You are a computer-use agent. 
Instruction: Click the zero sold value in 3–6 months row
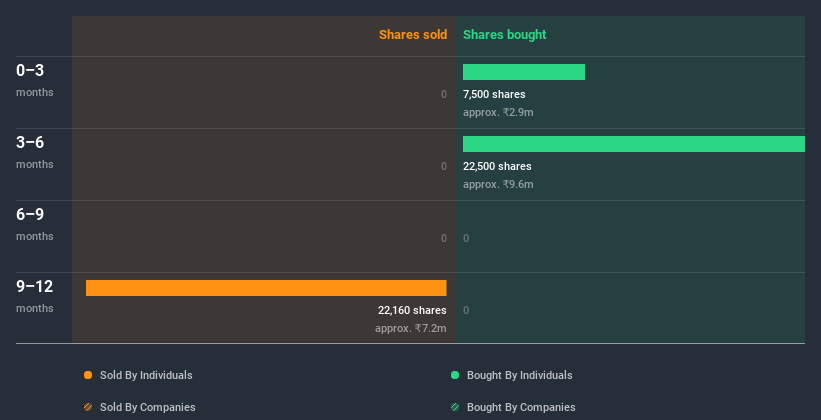pyautogui.click(x=443, y=166)
